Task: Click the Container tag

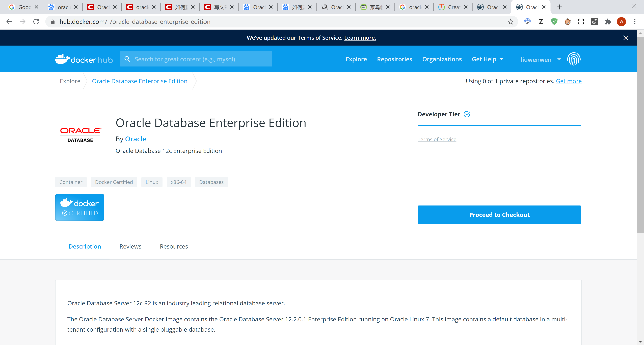Action: point(71,182)
